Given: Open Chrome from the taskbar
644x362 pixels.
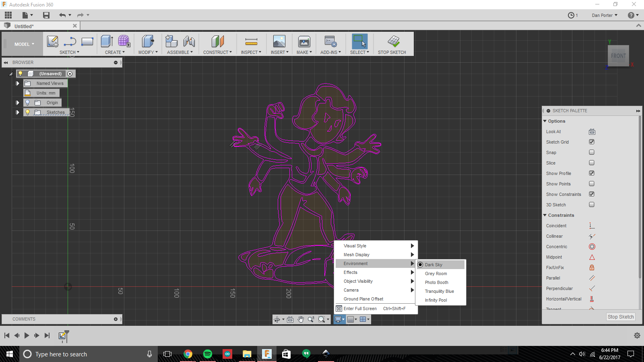Looking at the screenshot, I should click(188, 354).
